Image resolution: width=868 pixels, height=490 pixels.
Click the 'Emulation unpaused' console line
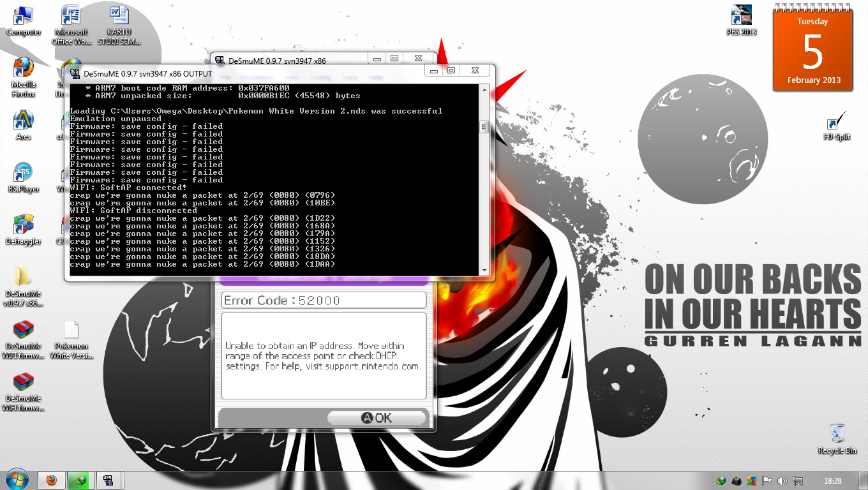point(116,119)
